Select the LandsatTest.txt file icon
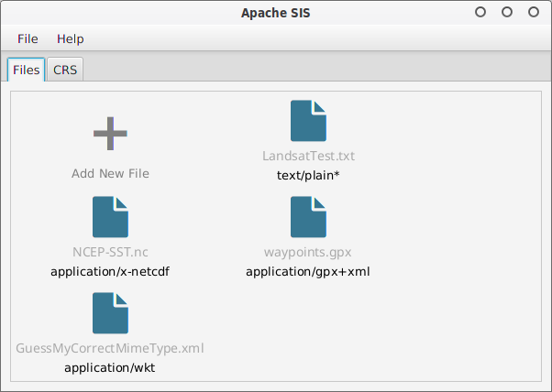The height and width of the screenshot is (392, 552). [308, 121]
